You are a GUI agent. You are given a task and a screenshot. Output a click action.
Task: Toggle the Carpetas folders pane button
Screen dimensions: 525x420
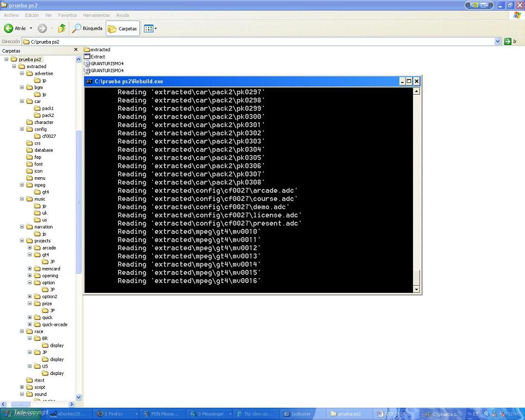[x=123, y=28]
